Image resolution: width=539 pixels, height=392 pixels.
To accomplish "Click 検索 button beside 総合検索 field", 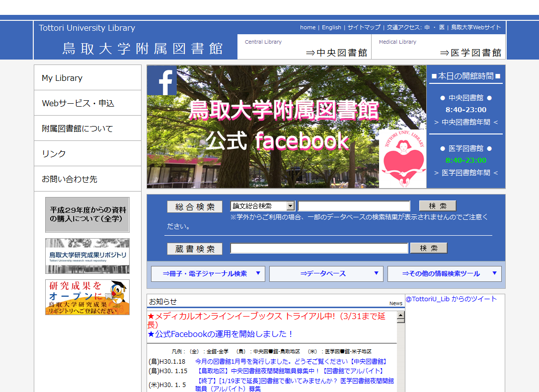I will (438, 205).
